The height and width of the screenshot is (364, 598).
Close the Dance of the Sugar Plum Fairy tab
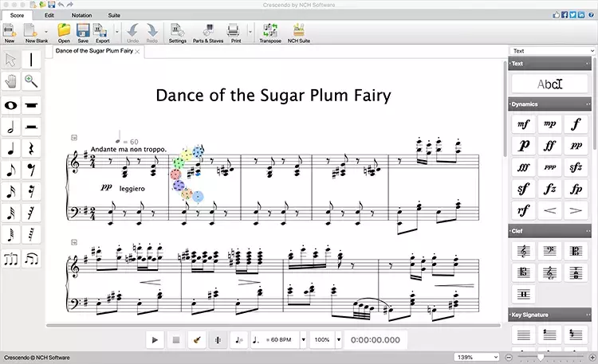click(x=137, y=52)
